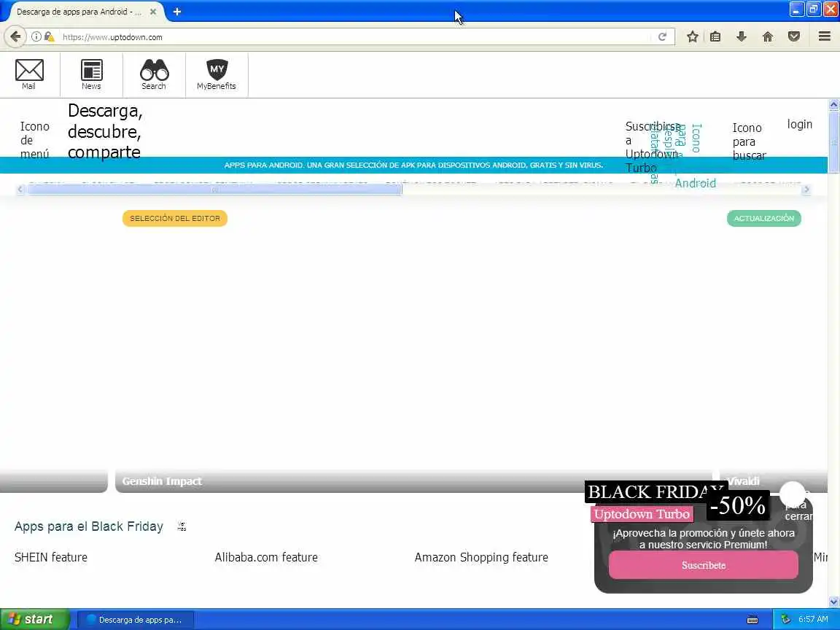Image resolution: width=840 pixels, height=630 pixels.
Task: Click left arrow of category scrollbar
Action: [x=20, y=190]
